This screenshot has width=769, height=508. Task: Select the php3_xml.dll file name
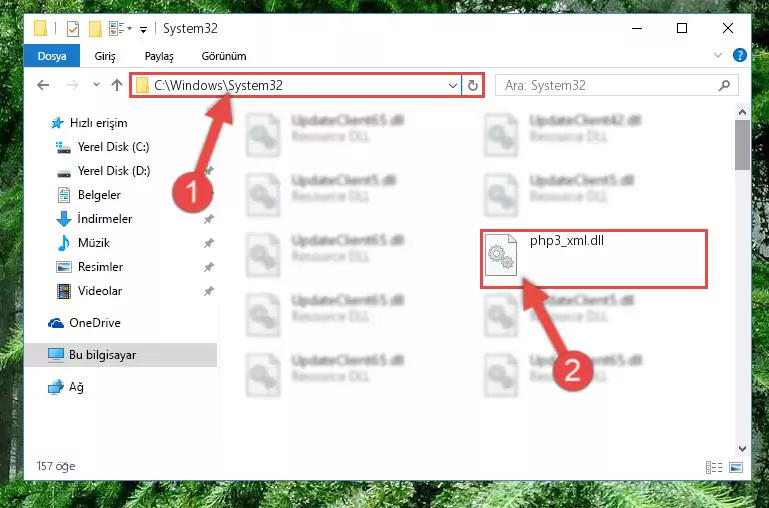tap(566, 240)
